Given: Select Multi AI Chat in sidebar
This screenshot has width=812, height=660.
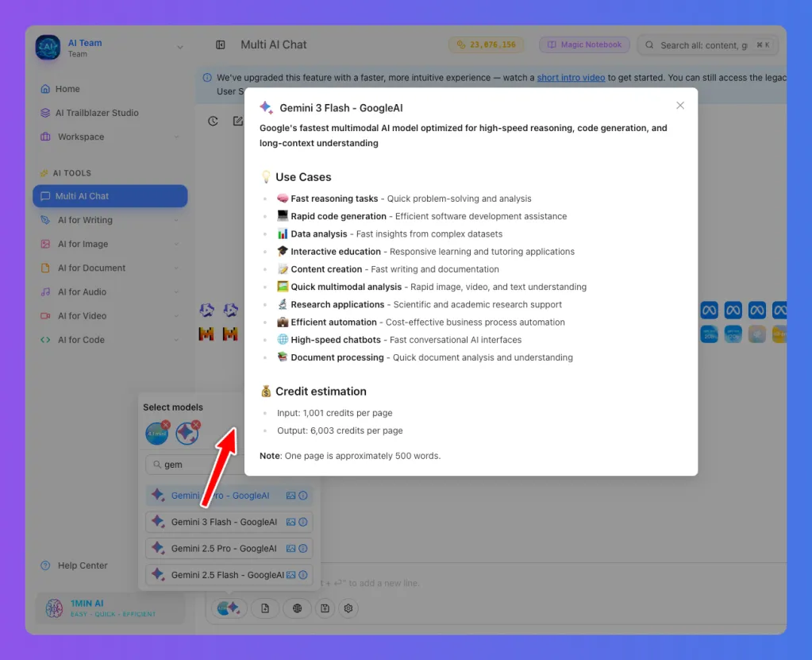Looking at the screenshot, I should coord(110,196).
